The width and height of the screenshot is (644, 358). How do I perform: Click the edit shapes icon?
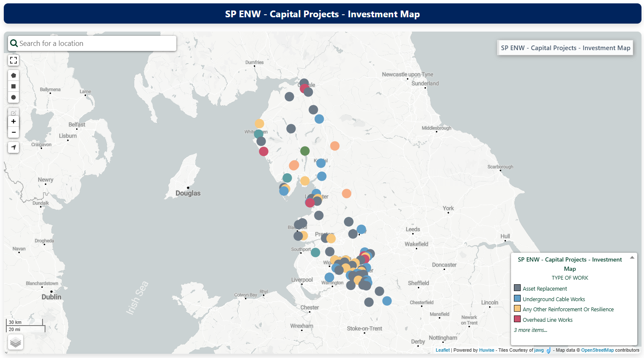pos(13,112)
